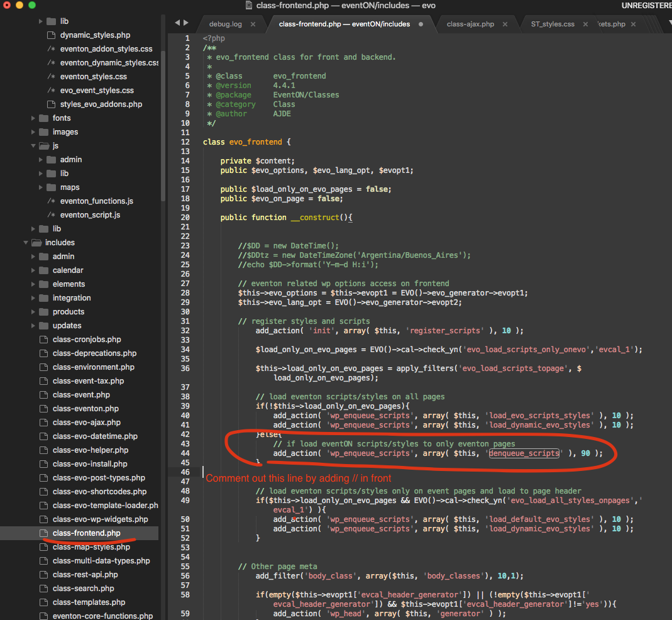Click line number 44 in the gutter
672x620 pixels.
tap(185, 453)
